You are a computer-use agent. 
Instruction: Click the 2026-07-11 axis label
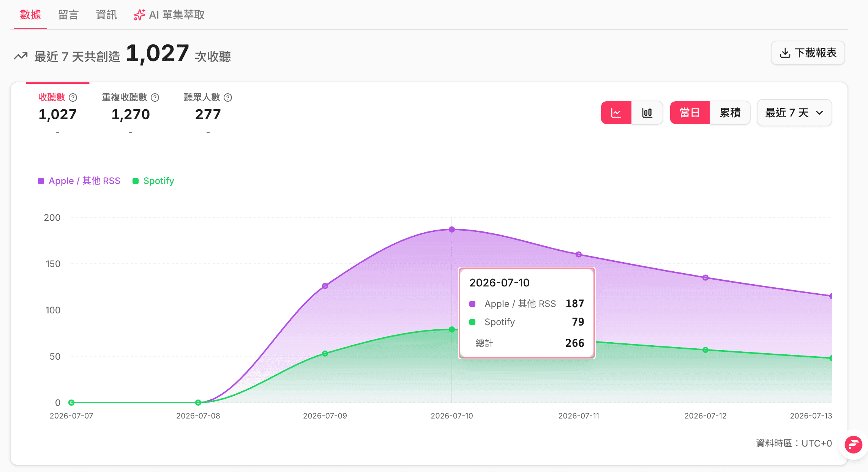click(x=579, y=416)
